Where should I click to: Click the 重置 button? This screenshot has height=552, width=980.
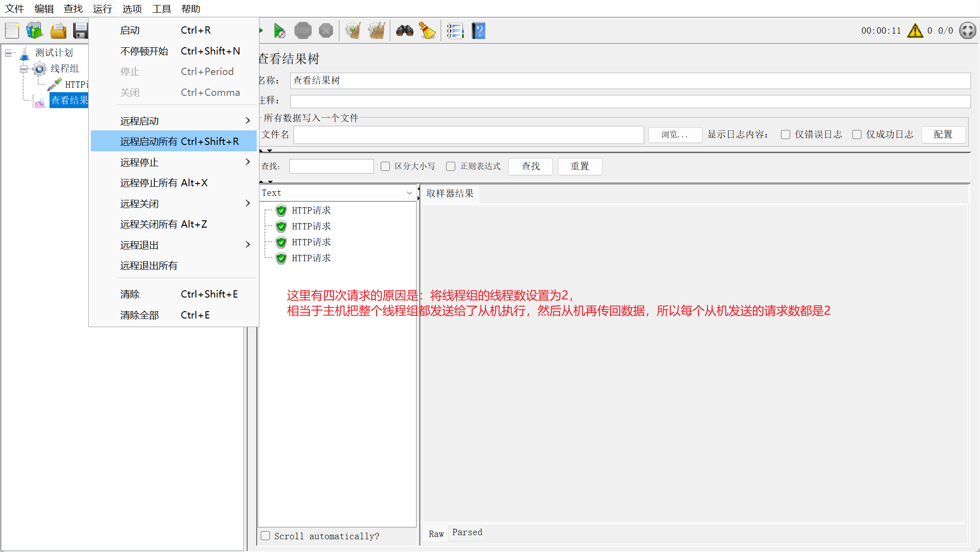[580, 166]
